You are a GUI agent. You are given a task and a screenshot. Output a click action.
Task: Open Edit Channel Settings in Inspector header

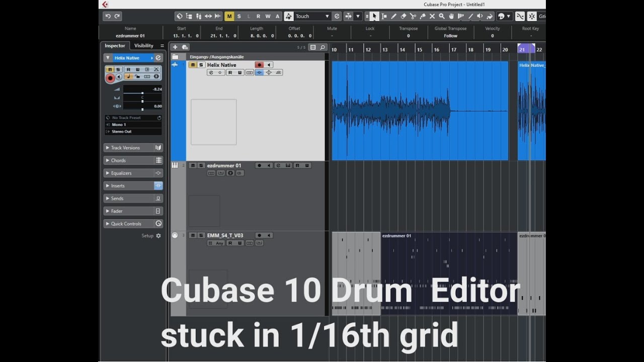click(158, 58)
